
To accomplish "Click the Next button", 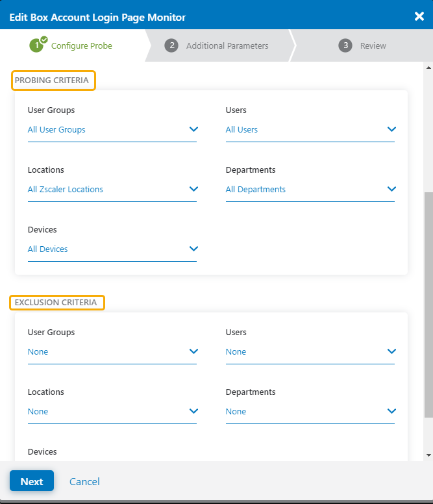I will (x=31, y=481).
